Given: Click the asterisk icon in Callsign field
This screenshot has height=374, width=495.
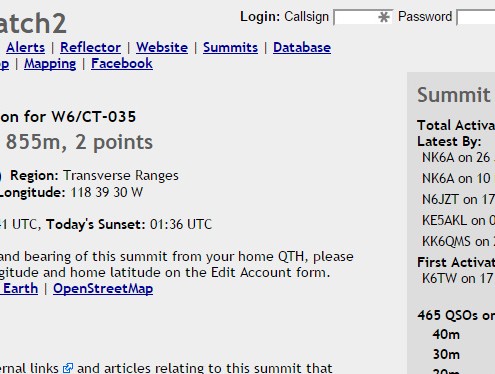Looking at the screenshot, I should pyautogui.click(x=384, y=17).
